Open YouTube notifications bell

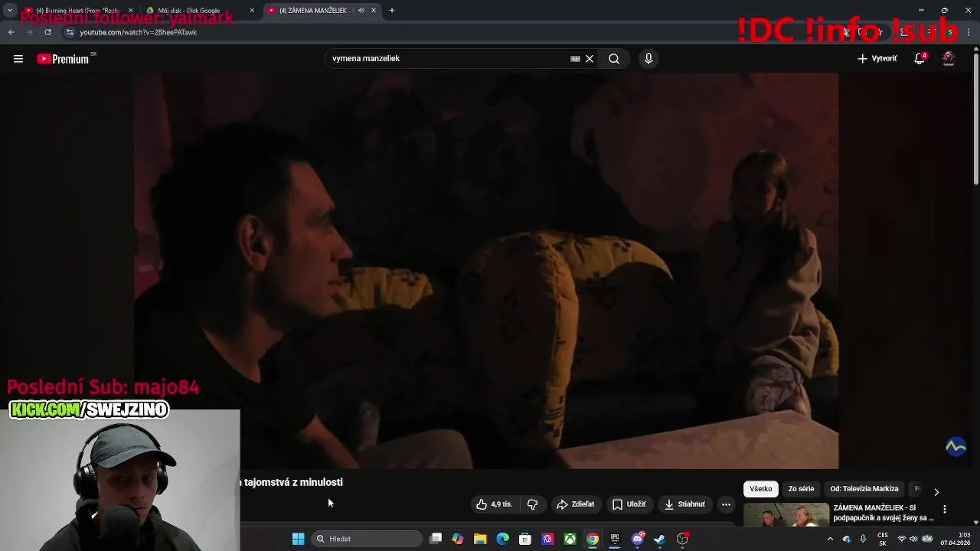(x=920, y=59)
